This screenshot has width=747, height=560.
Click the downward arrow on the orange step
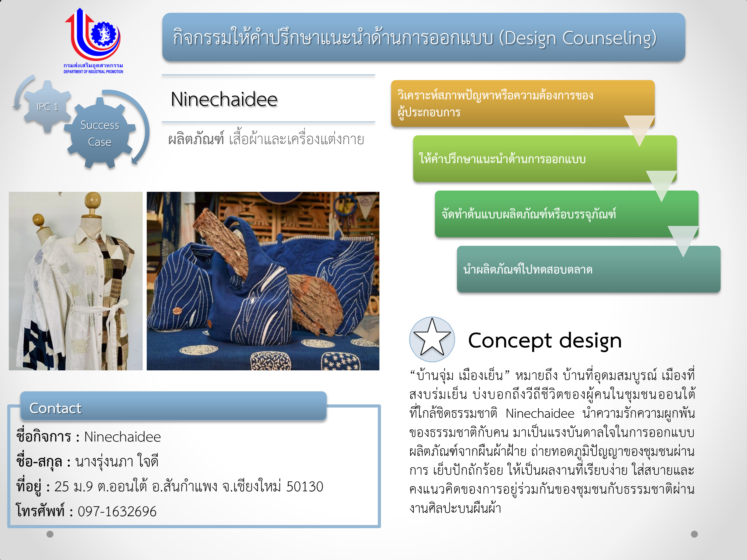639,131
